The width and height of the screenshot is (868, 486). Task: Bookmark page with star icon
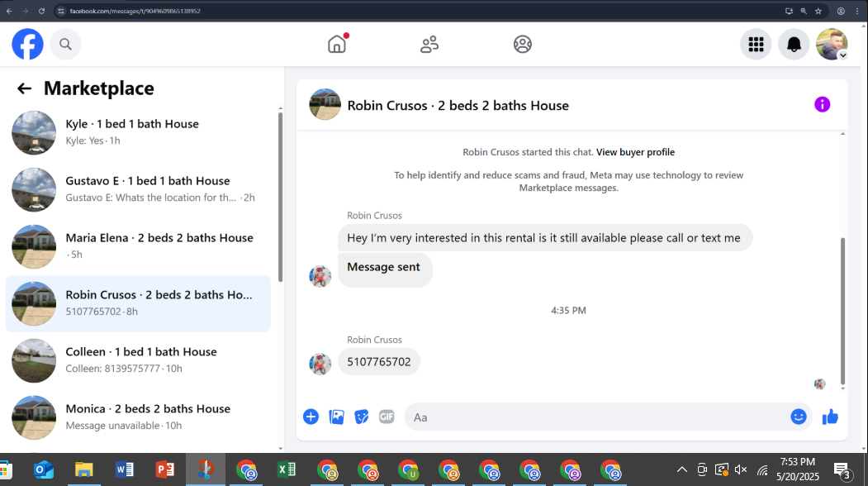click(x=818, y=11)
